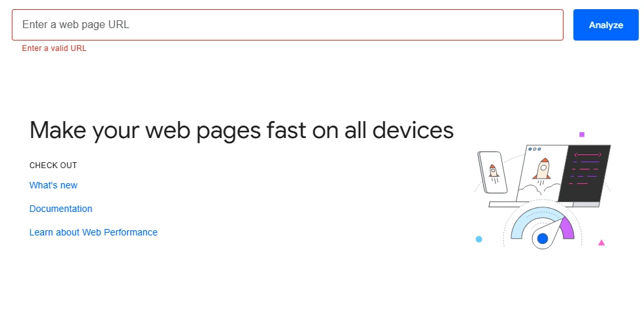Click the pink triangle decoration
The width and height of the screenshot is (644, 331).
(x=602, y=243)
